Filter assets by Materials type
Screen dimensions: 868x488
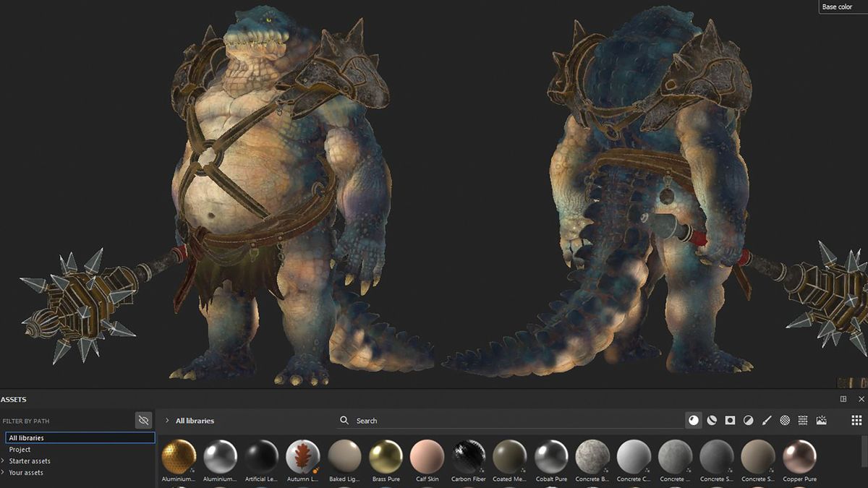coord(694,420)
